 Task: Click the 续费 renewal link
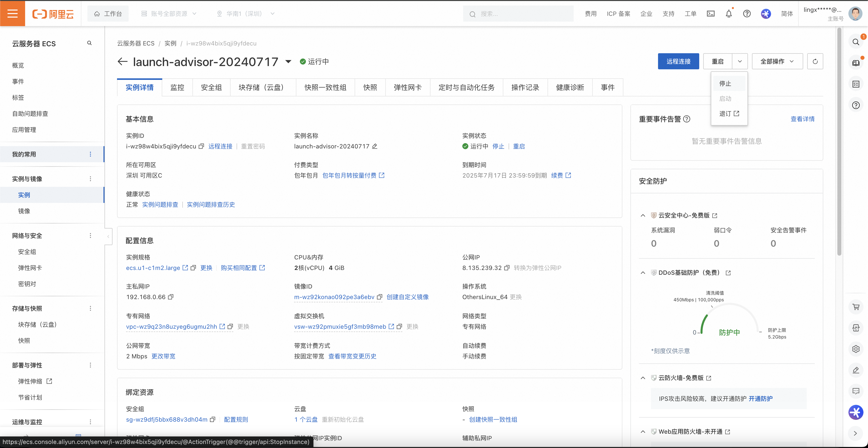click(x=561, y=176)
